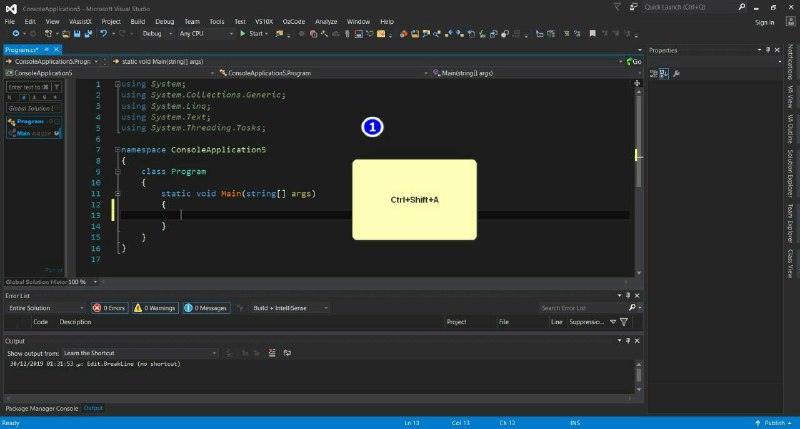Screen dimensions: 800x429
Task: Open the OzCode menu
Action: (294, 21)
